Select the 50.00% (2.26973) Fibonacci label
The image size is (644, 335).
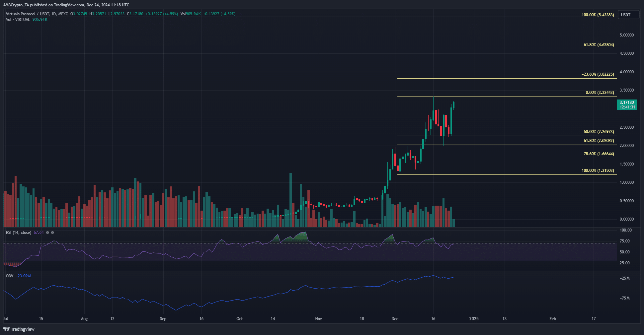(599, 132)
